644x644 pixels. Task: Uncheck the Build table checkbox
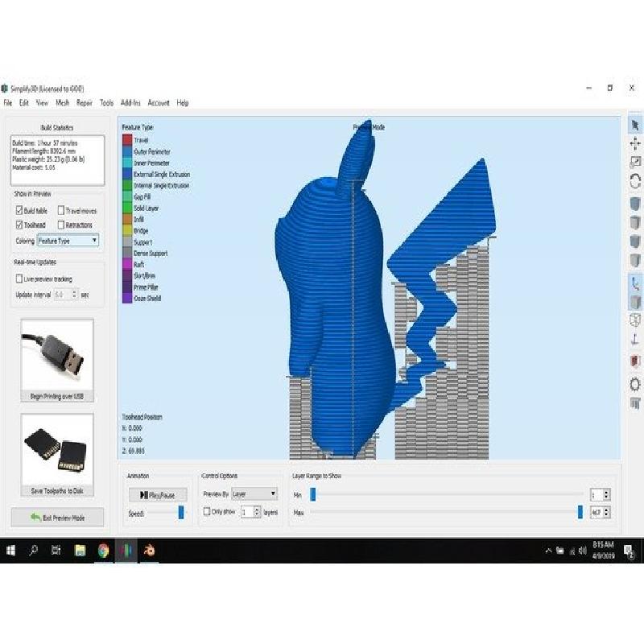pyautogui.click(x=19, y=210)
